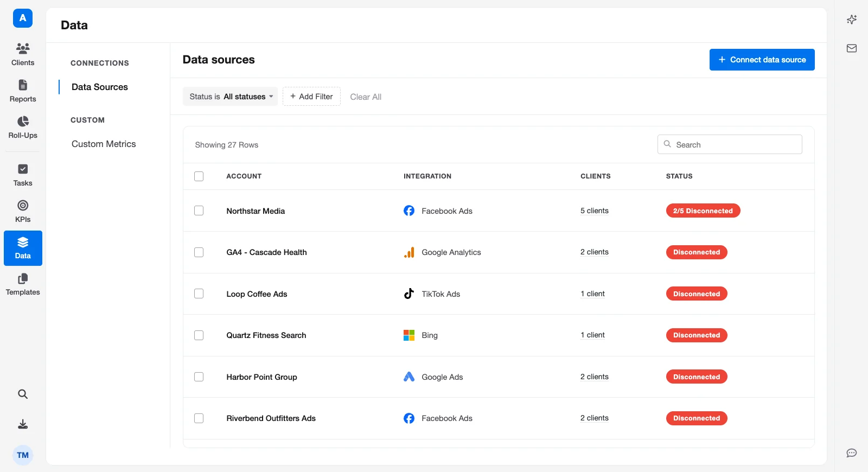Click Connect data source button
The width and height of the screenshot is (868, 472).
pos(762,60)
